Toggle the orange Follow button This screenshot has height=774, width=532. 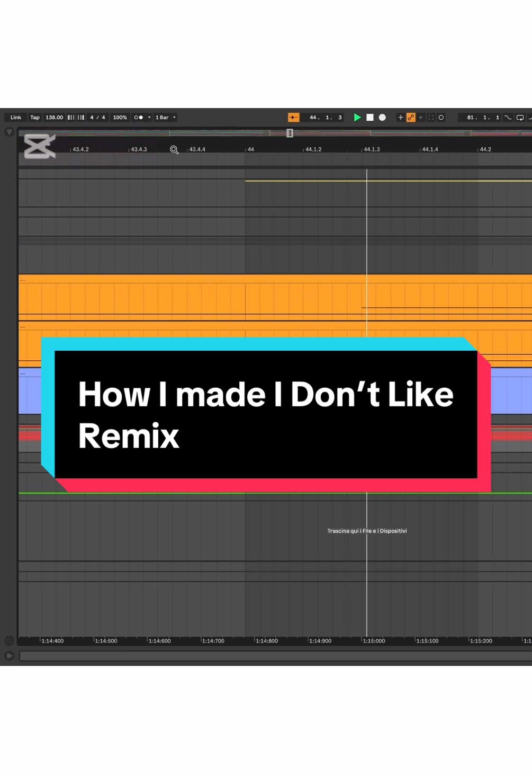coord(293,118)
